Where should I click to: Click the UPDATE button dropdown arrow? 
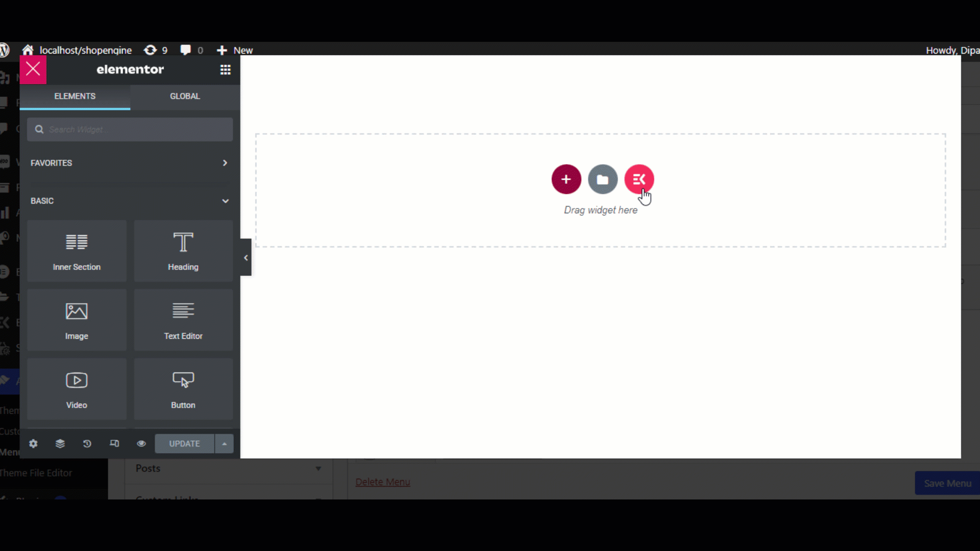click(224, 443)
